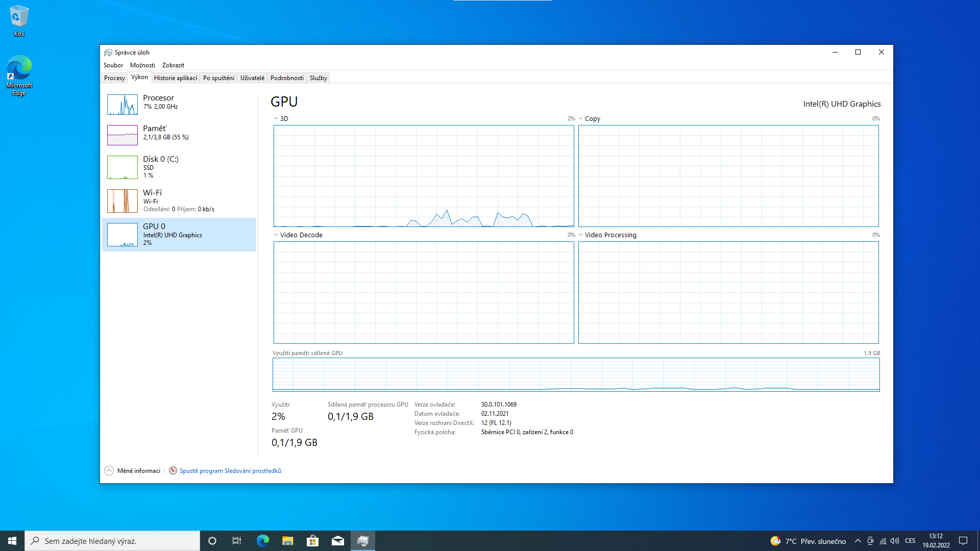This screenshot has width=980, height=551.
Task: Click the Intel(R) UHD Graphics heading text
Action: pos(842,104)
